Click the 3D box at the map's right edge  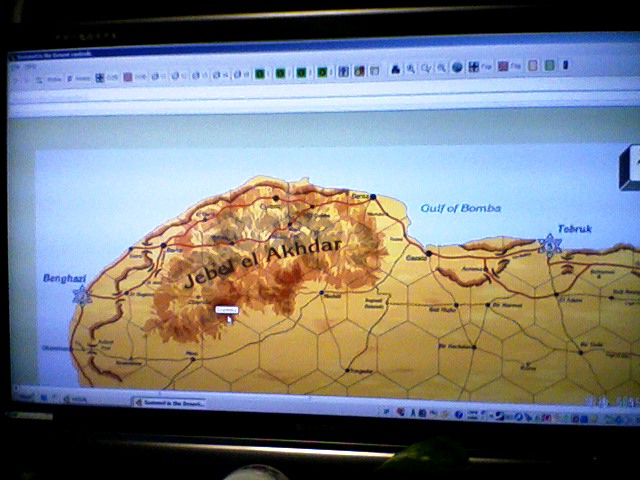coord(629,167)
